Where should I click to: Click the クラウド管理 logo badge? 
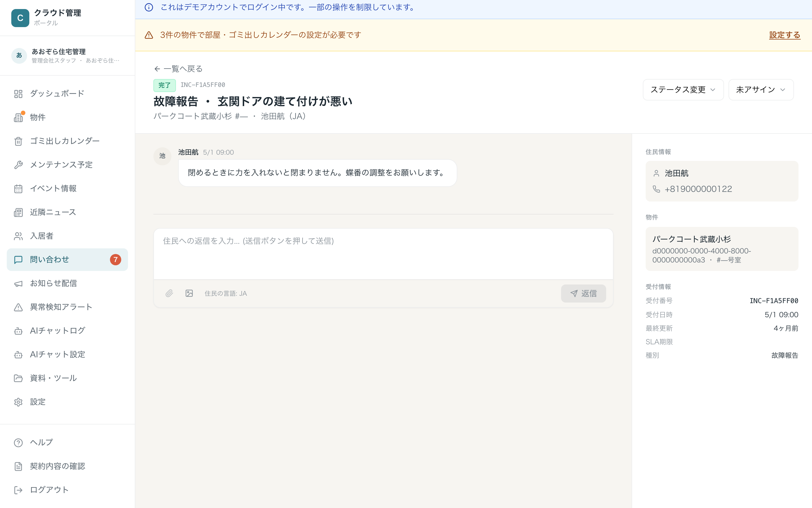click(x=20, y=18)
